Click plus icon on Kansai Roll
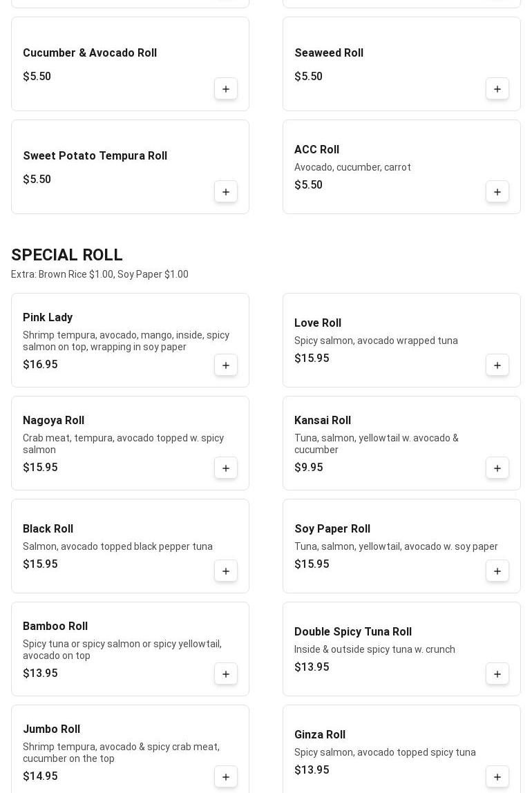This screenshot has width=532, height=793. [x=497, y=468]
